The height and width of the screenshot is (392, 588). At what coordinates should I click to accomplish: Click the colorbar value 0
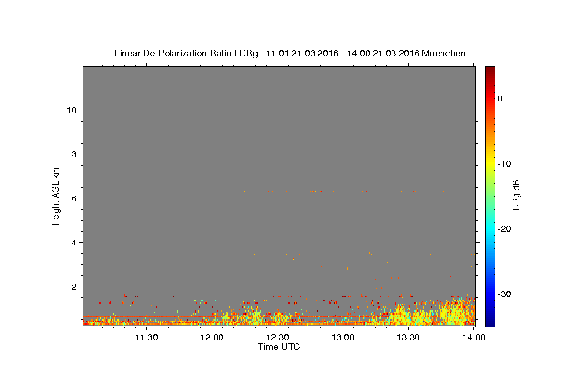pyautogui.click(x=500, y=98)
